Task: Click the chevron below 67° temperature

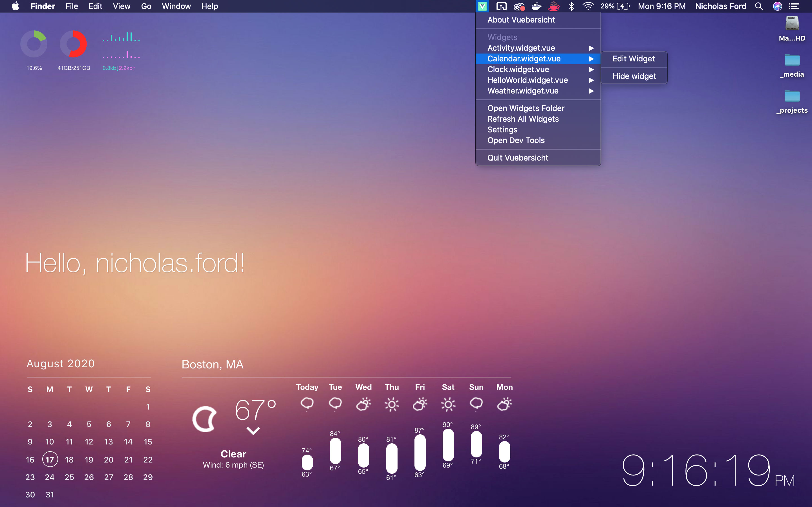Action: tap(253, 431)
